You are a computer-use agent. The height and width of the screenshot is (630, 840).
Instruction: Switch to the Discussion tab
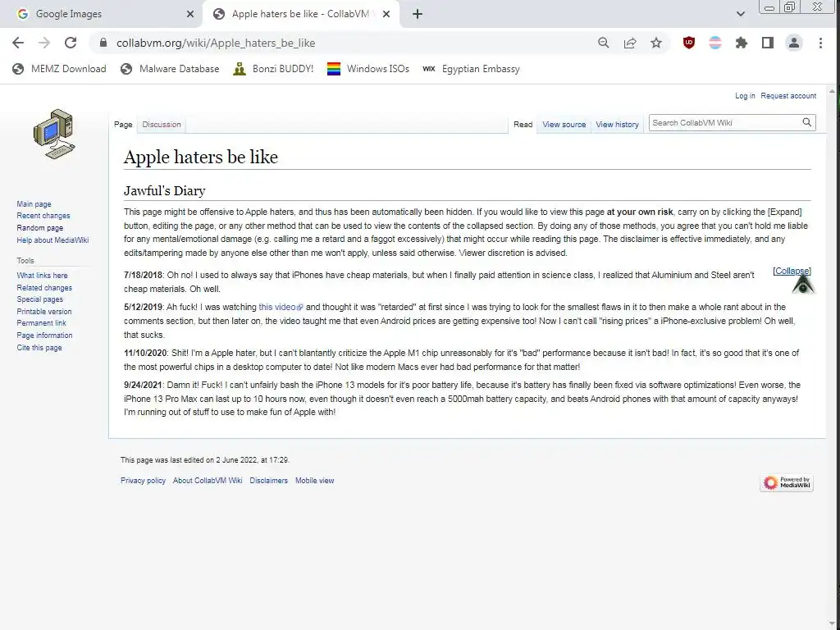(162, 125)
